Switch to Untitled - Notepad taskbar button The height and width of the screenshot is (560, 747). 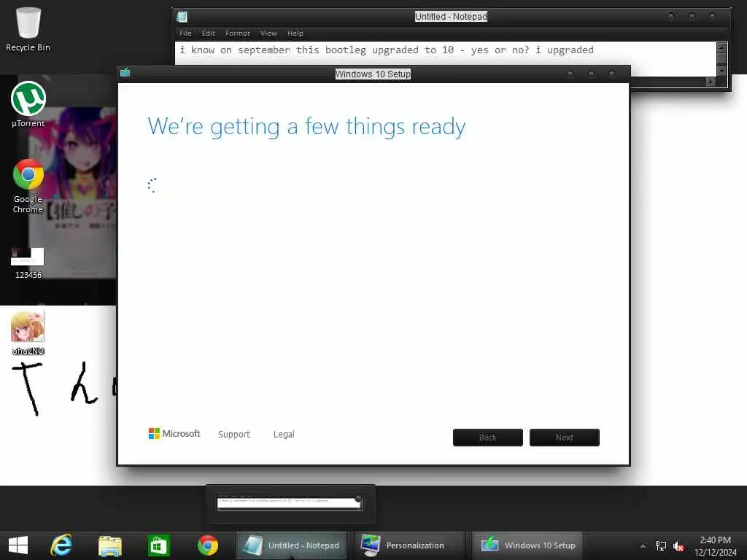pos(292,545)
